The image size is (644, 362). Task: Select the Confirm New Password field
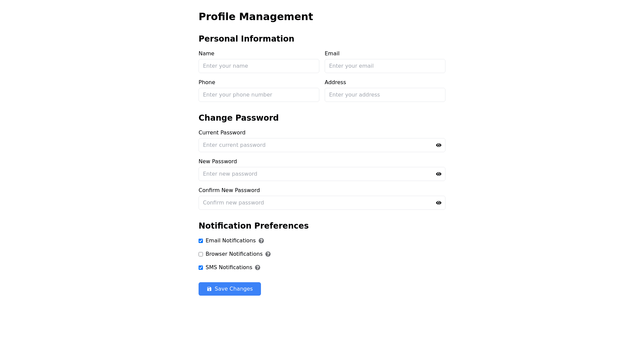pos(315,203)
